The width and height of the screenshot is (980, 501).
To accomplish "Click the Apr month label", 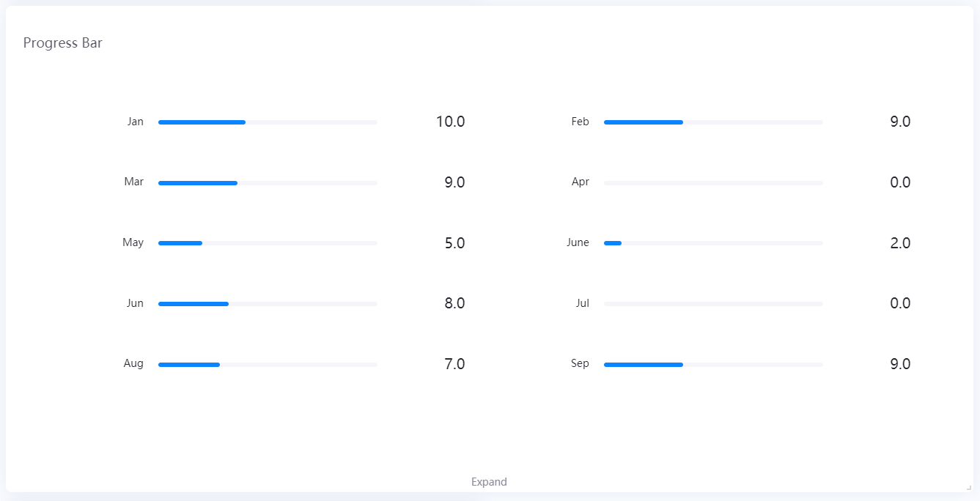I will click(x=580, y=182).
